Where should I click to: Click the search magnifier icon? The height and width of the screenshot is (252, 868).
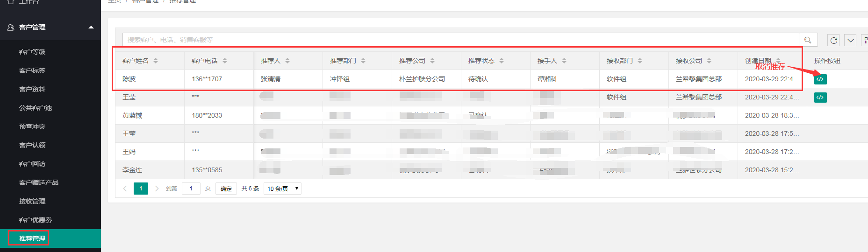pyautogui.click(x=808, y=40)
